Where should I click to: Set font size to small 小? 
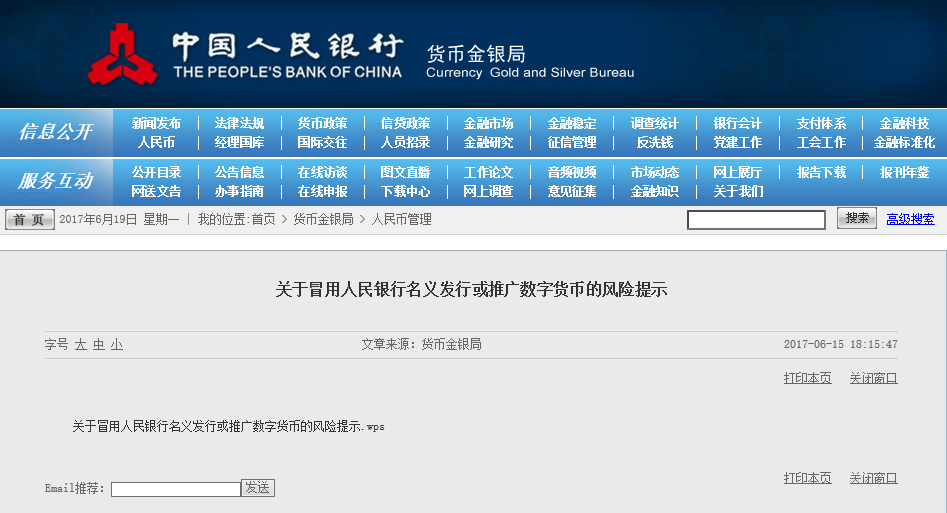pos(117,345)
